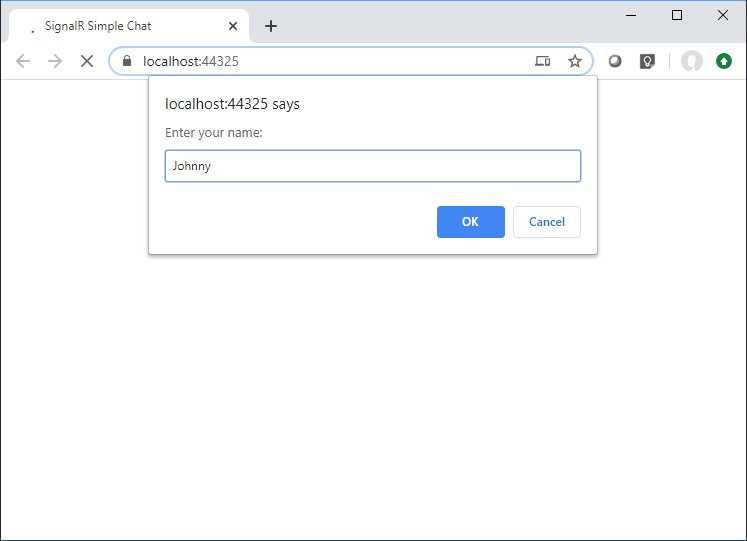Minimize the browser window

(x=631, y=15)
